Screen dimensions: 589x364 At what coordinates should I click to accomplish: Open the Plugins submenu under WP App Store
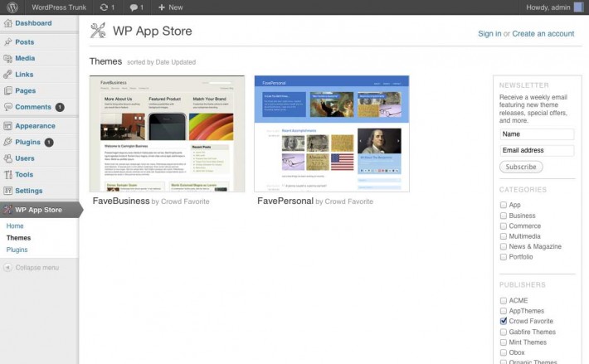pos(17,250)
